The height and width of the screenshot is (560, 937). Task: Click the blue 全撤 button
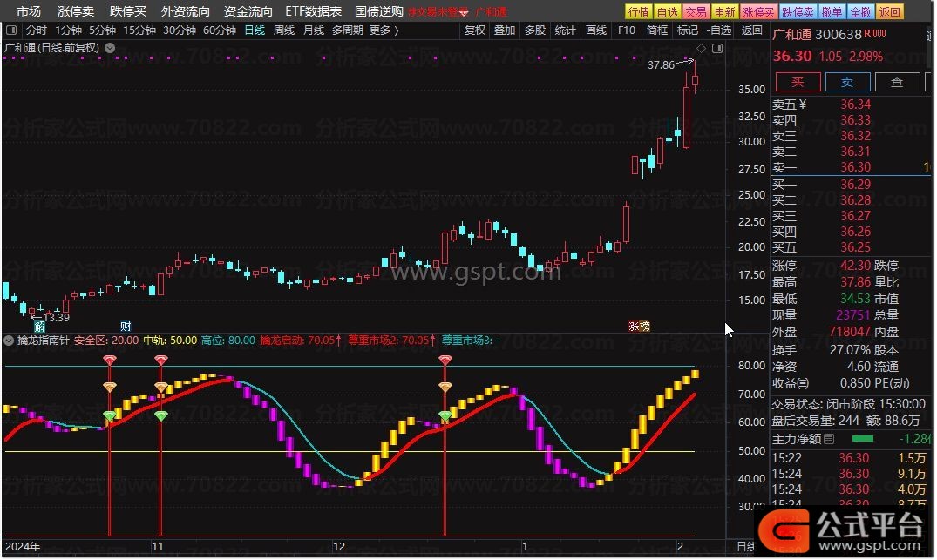point(860,12)
